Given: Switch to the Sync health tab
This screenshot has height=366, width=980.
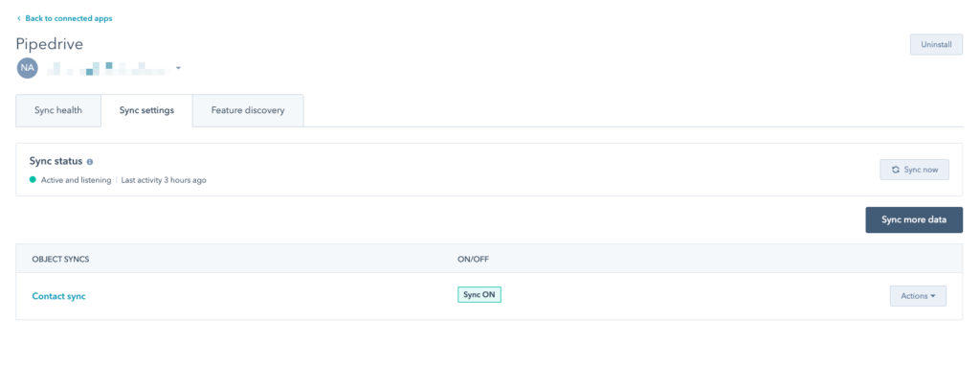Looking at the screenshot, I should [58, 111].
